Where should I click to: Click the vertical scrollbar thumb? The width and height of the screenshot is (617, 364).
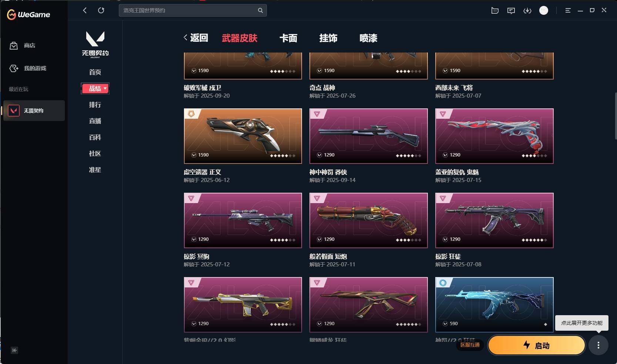[x=616, y=116]
